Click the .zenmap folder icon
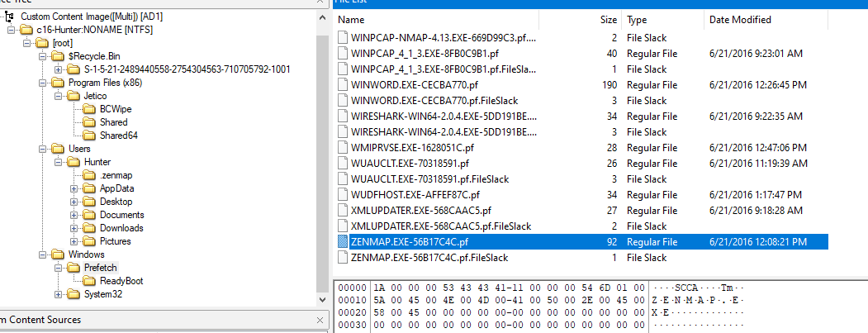Image resolution: width=868 pixels, height=333 pixels. click(90, 175)
